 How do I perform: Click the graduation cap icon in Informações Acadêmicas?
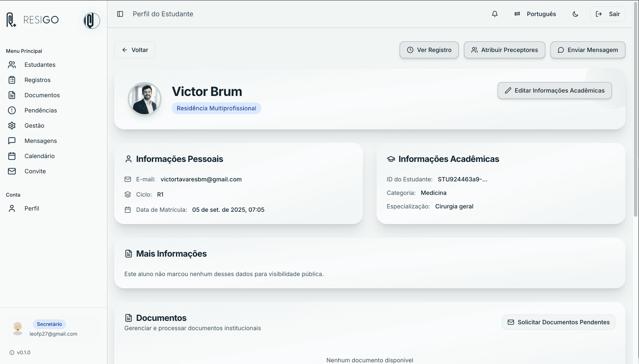pyautogui.click(x=391, y=159)
